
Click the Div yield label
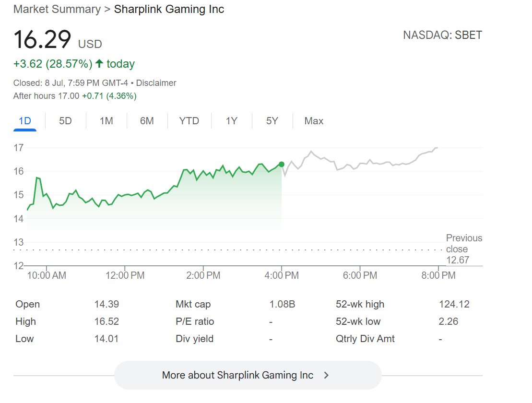pos(194,339)
